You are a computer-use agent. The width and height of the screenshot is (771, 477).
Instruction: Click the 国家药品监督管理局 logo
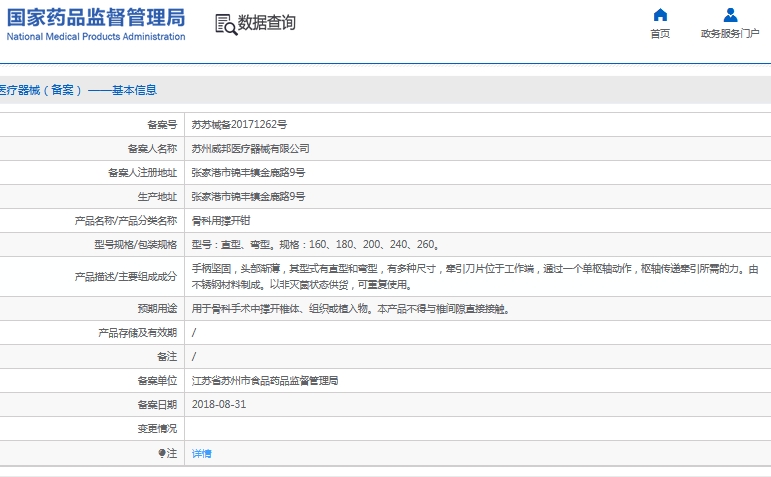(x=96, y=18)
